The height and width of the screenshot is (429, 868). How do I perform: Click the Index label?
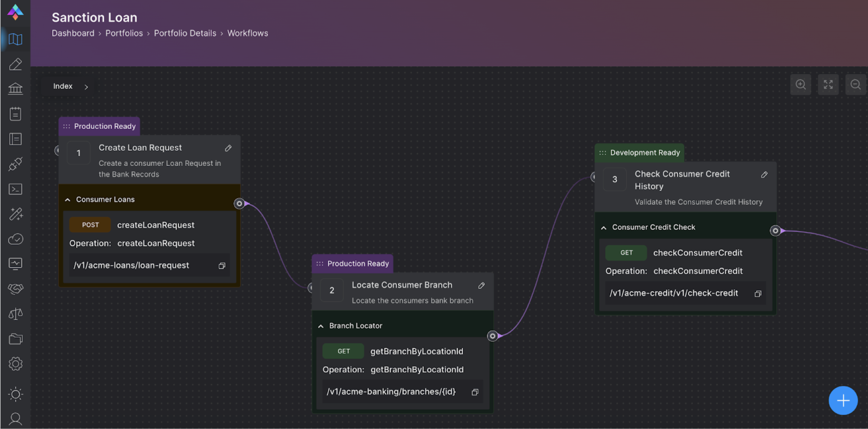[x=63, y=86]
